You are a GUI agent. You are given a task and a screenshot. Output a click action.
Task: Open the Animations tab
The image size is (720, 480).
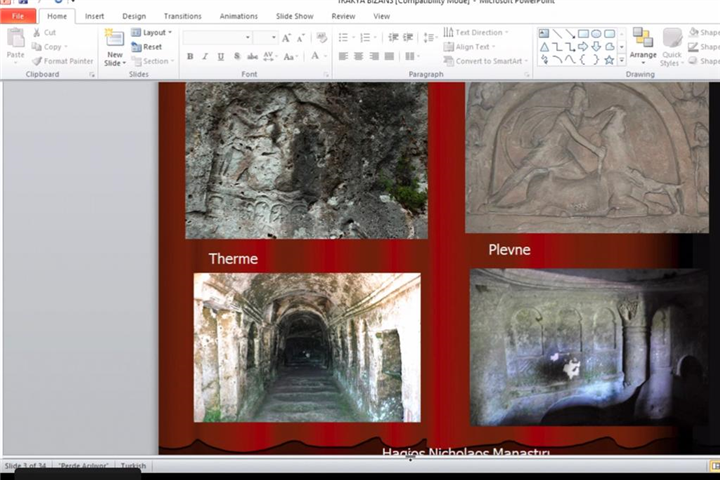(x=238, y=16)
